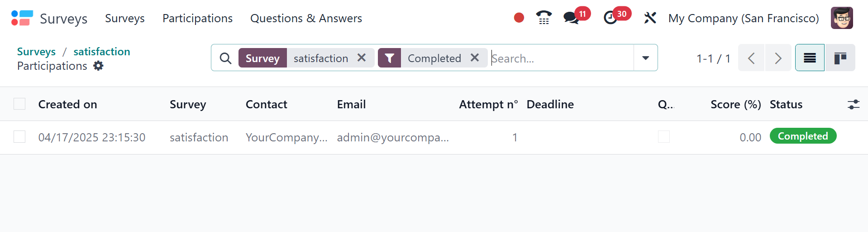
Task: Remove the Completed filter
Action: tap(474, 58)
